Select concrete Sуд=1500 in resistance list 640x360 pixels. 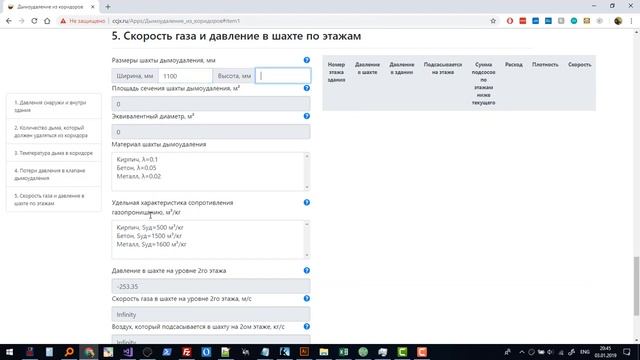[x=149, y=236]
